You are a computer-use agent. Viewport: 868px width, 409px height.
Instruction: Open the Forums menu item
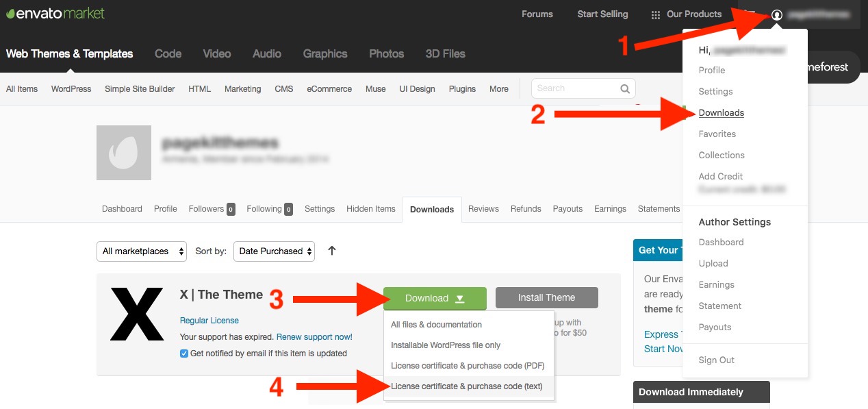click(x=537, y=14)
